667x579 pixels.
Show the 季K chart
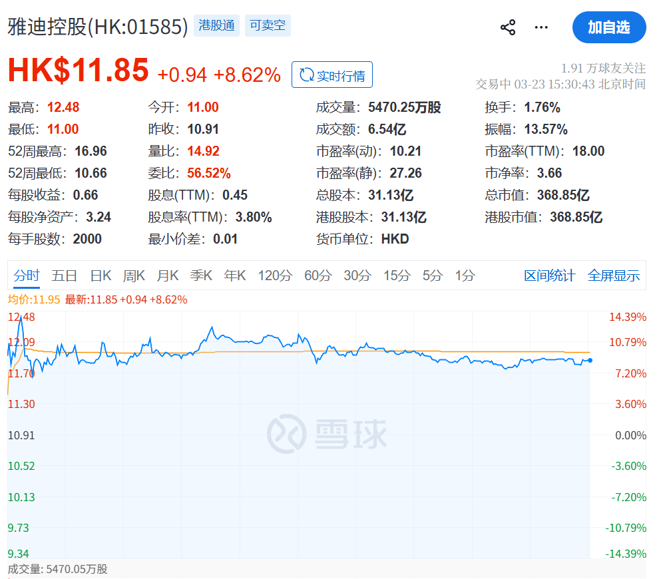click(201, 276)
